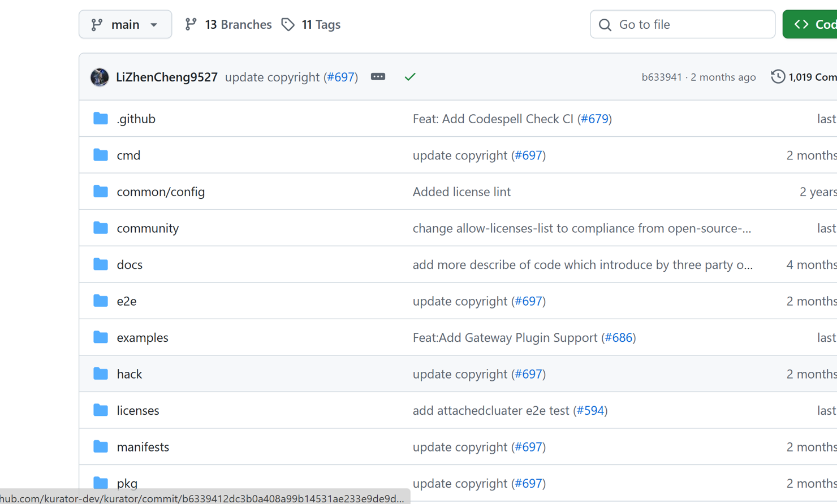Open PR #697 link in manifests row
837x504 pixels.
tap(529, 447)
